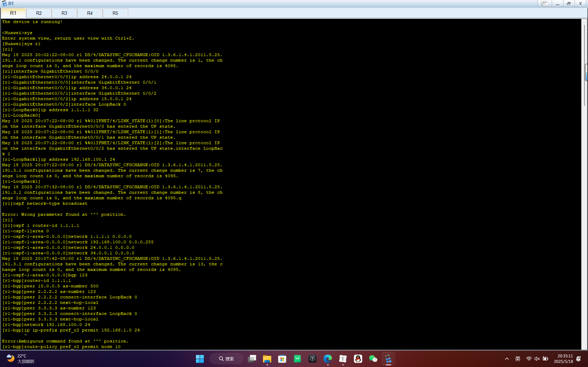Click the detach window icon in title bar

(x=545, y=4)
